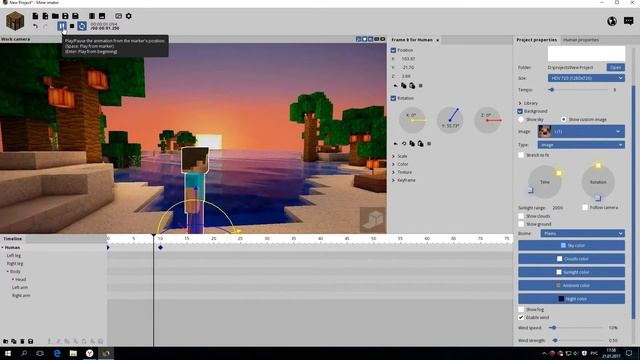Close the Frame for Human tab
Image resolution: width=640 pixels, height=360 pixels.
pyautogui.click(x=438, y=40)
